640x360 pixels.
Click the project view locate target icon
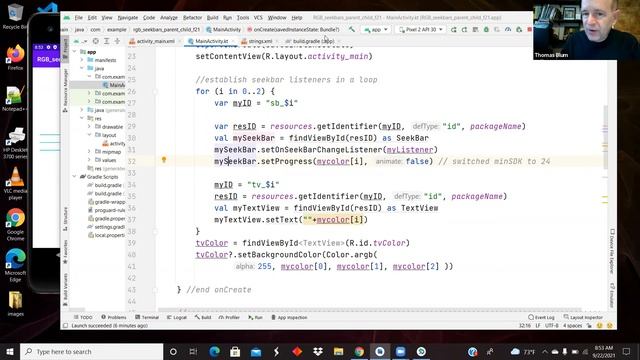(x=96, y=41)
